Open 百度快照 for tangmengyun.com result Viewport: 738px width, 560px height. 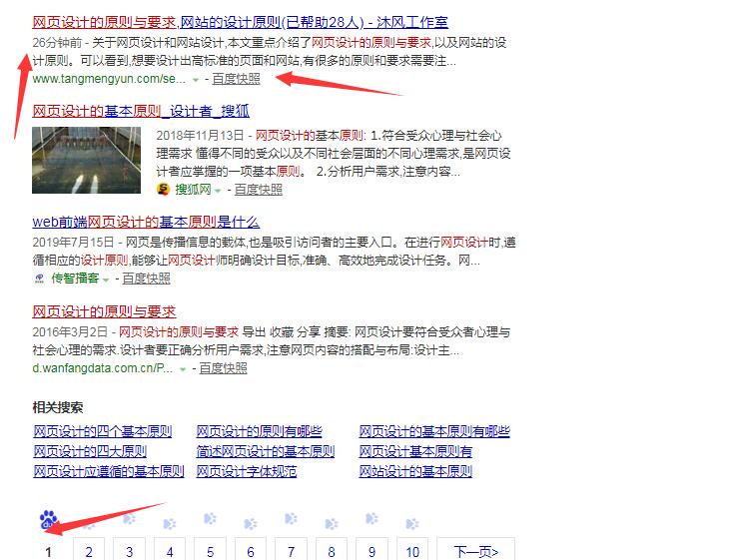click(237, 79)
